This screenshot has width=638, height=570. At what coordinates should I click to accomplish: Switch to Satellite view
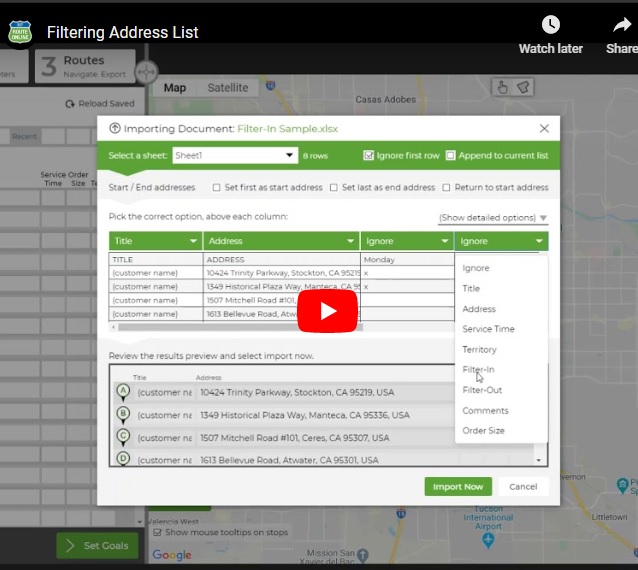coord(228,88)
